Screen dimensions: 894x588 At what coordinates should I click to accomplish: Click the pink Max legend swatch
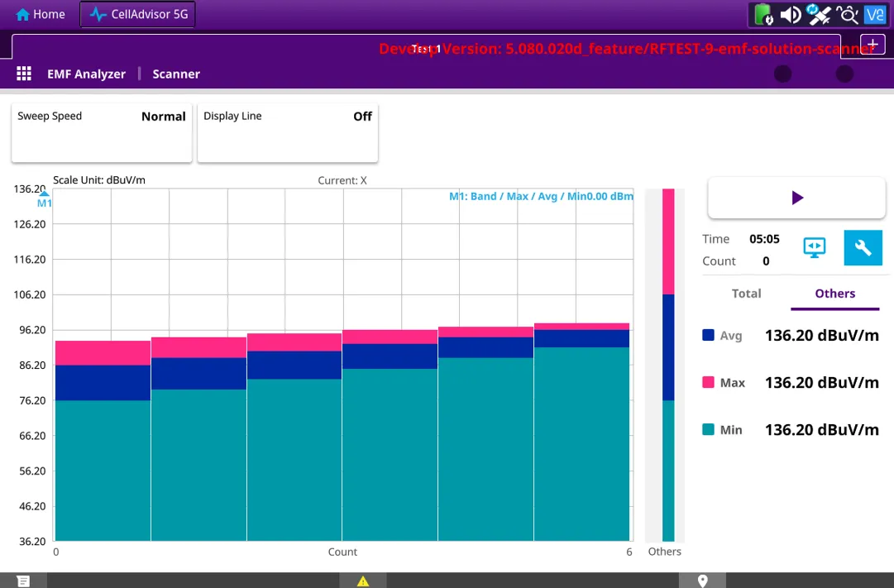click(x=708, y=383)
